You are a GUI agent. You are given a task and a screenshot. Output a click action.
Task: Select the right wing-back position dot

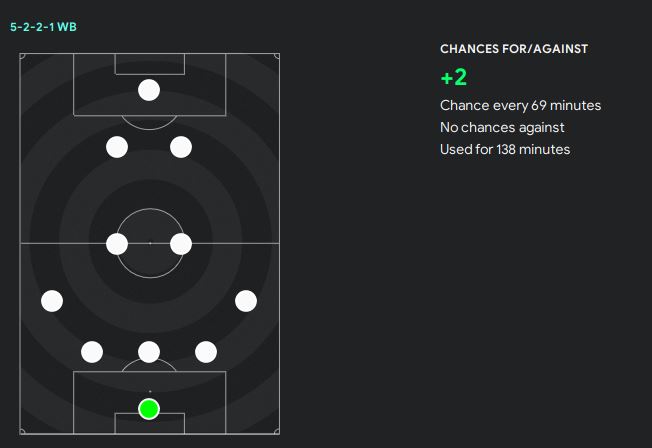coord(245,300)
